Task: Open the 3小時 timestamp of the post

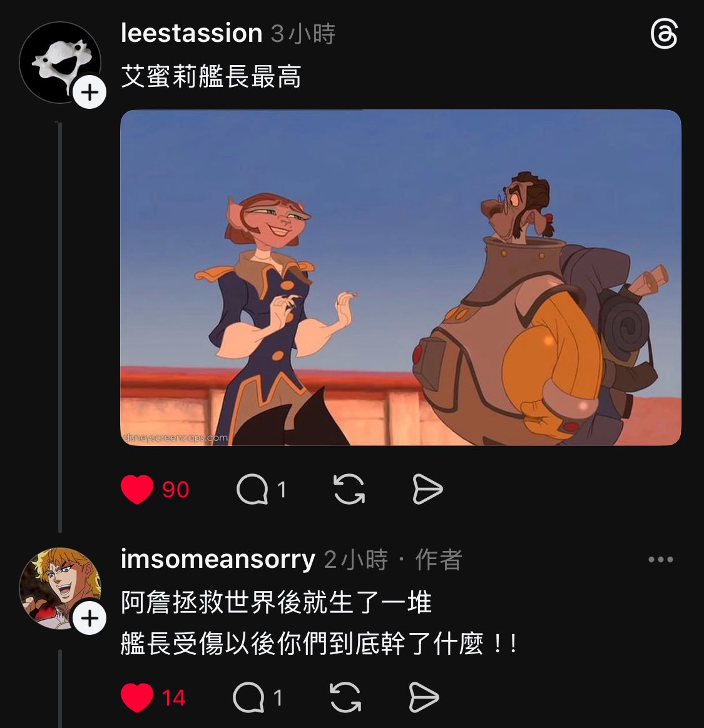Action: (x=303, y=34)
